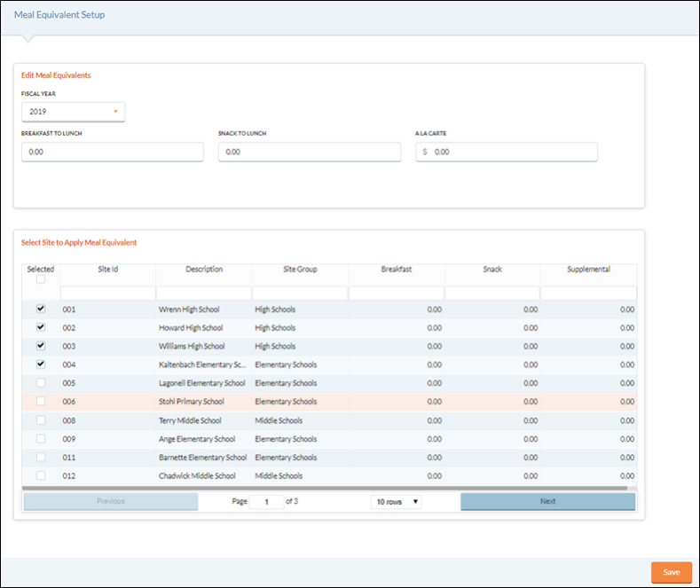Click site id 009
This screenshot has width=700, height=588.
click(x=68, y=438)
